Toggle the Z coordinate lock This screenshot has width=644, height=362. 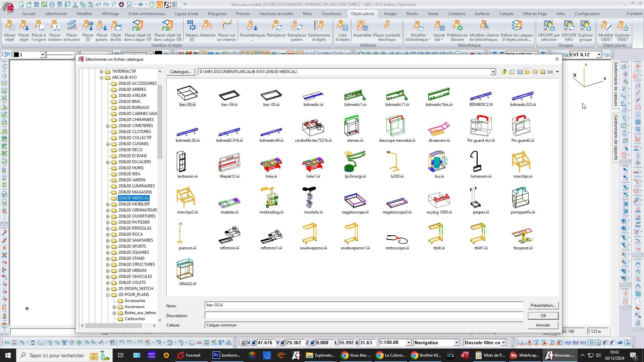coord(312,343)
